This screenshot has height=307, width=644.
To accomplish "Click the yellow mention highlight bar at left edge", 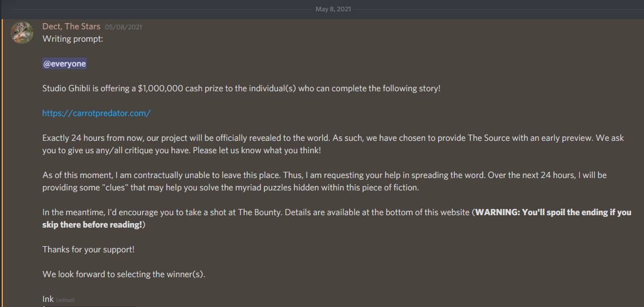I will [2, 163].
